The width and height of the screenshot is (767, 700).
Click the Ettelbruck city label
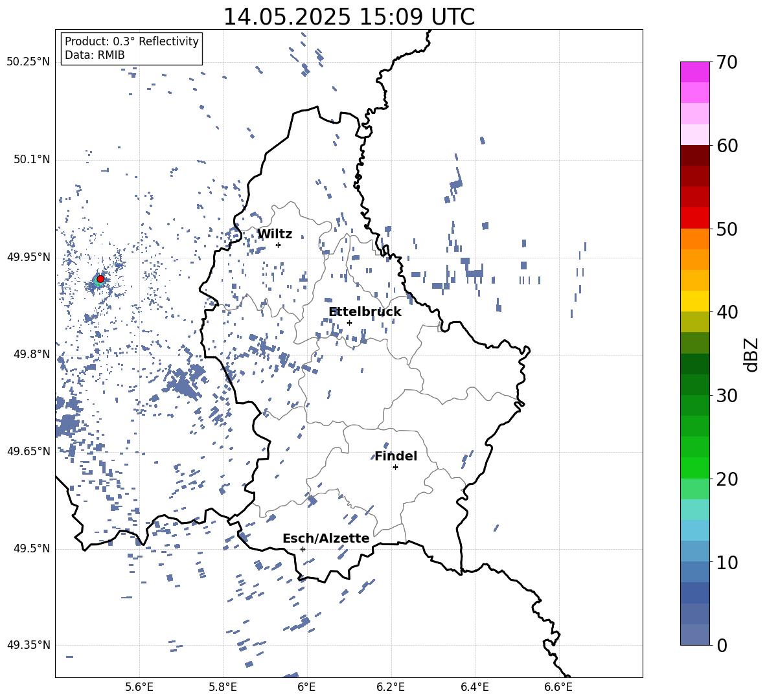click(x=365, y=312)
